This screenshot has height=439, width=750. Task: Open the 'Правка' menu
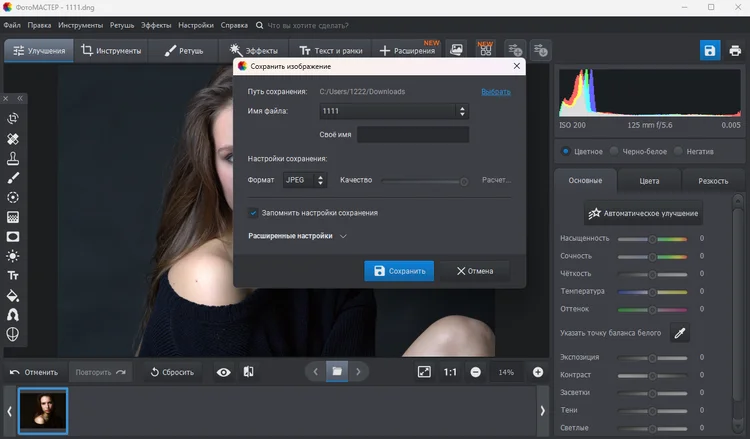coord(39,25)
